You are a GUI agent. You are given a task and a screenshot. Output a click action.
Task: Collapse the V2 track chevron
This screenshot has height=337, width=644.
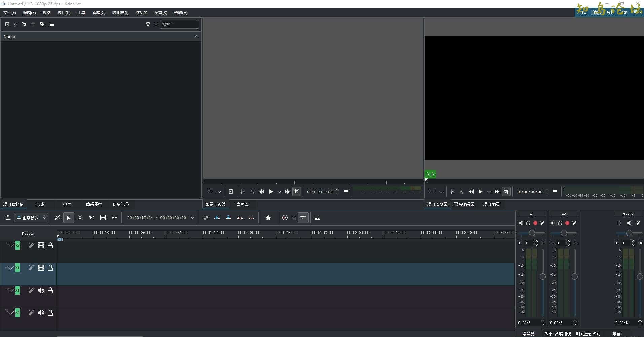point(11,245)
